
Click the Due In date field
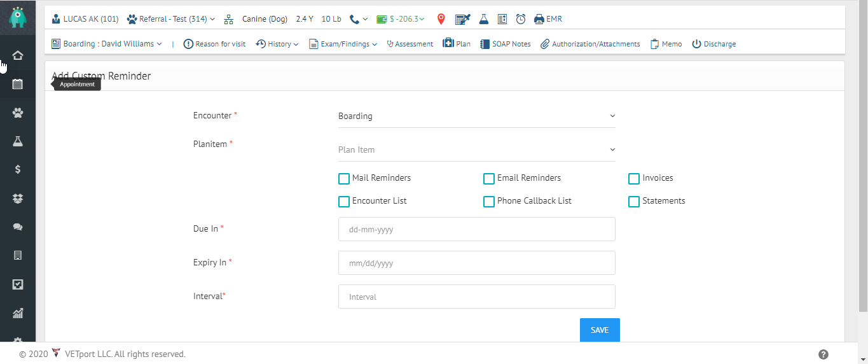tap(477, 229)
